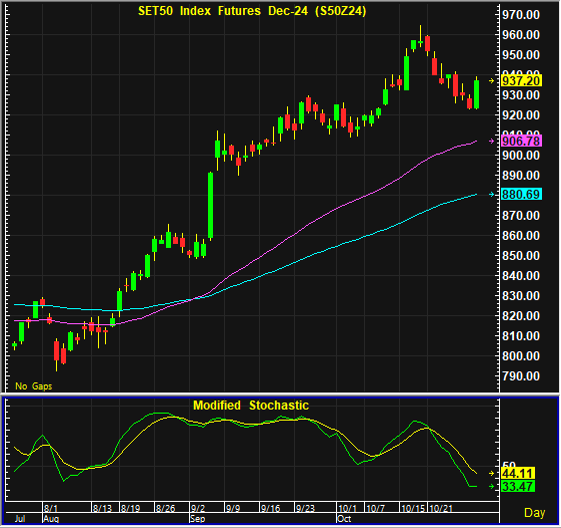
Task: Click the yellow 937.20 last price label
Action: pos(521,81)
